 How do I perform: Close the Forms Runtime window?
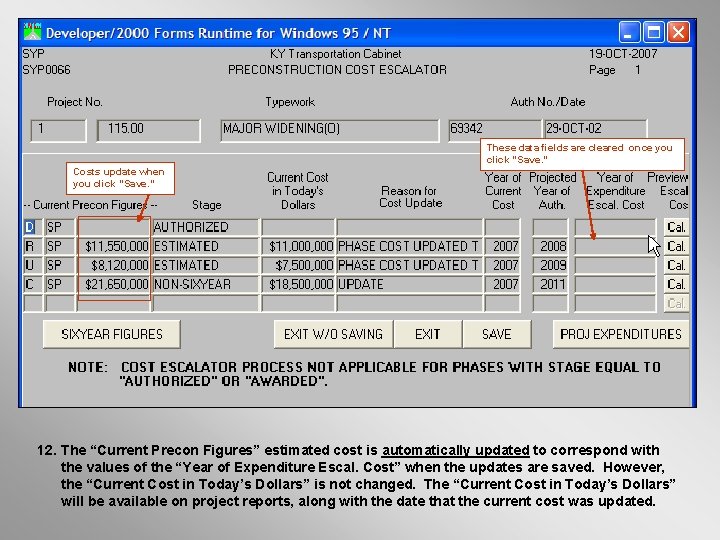(679, 33)
